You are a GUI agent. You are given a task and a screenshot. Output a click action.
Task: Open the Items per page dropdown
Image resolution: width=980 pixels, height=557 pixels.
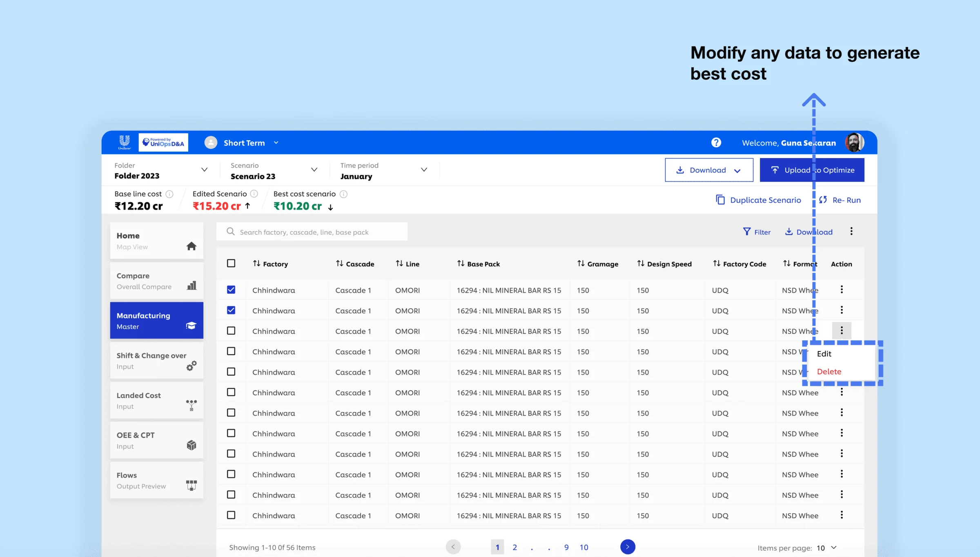826,548
